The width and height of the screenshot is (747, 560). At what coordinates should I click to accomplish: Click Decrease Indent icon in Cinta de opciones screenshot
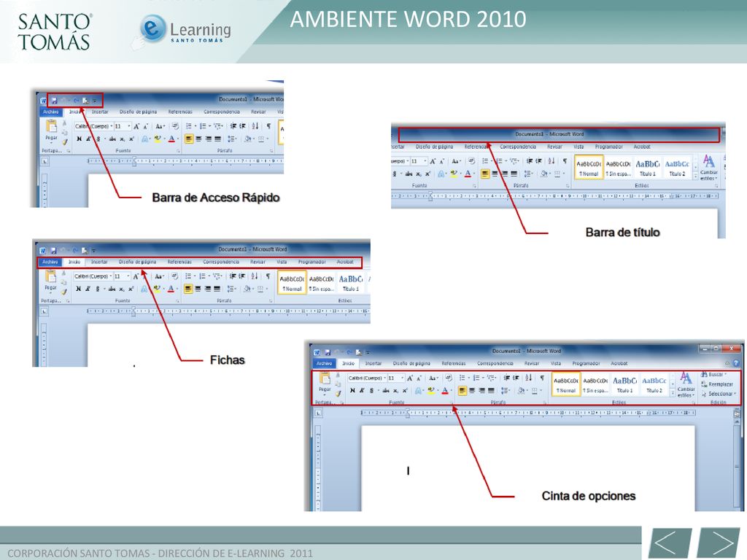point(507,378)
